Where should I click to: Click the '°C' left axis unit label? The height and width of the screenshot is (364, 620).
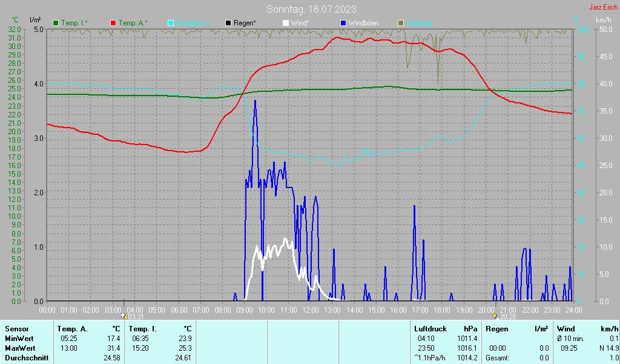click(15, 20)
